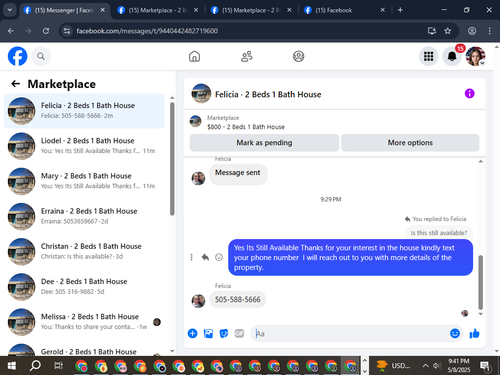View site information icon
This screenshot has height=375, width=500.
(67, 31)
